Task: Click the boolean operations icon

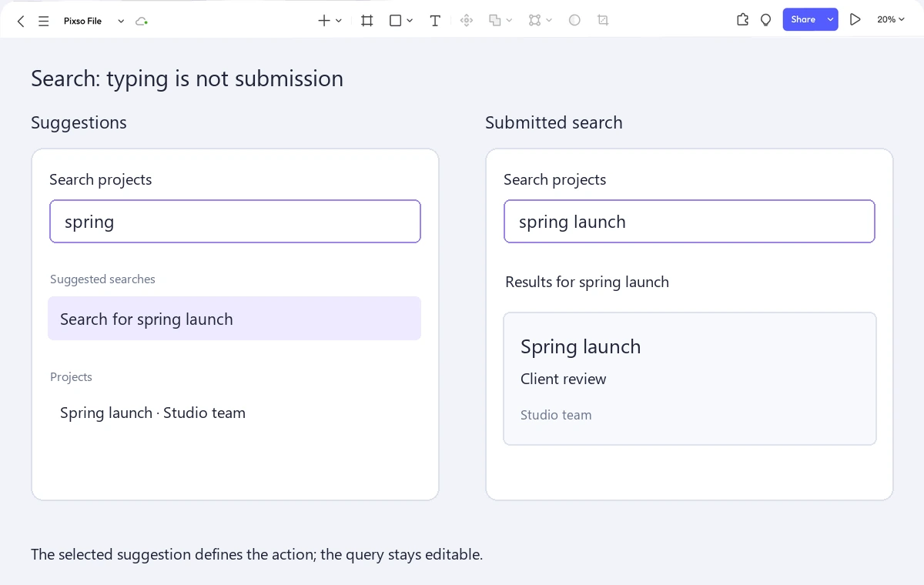Action: 495,21
